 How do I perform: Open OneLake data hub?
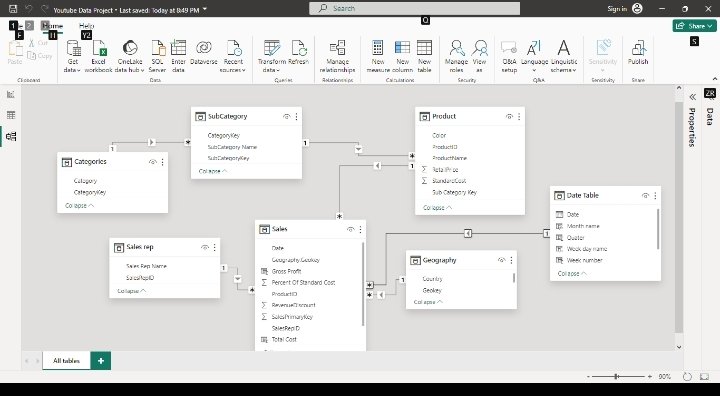pyautogui.click(x=130, y=56)
